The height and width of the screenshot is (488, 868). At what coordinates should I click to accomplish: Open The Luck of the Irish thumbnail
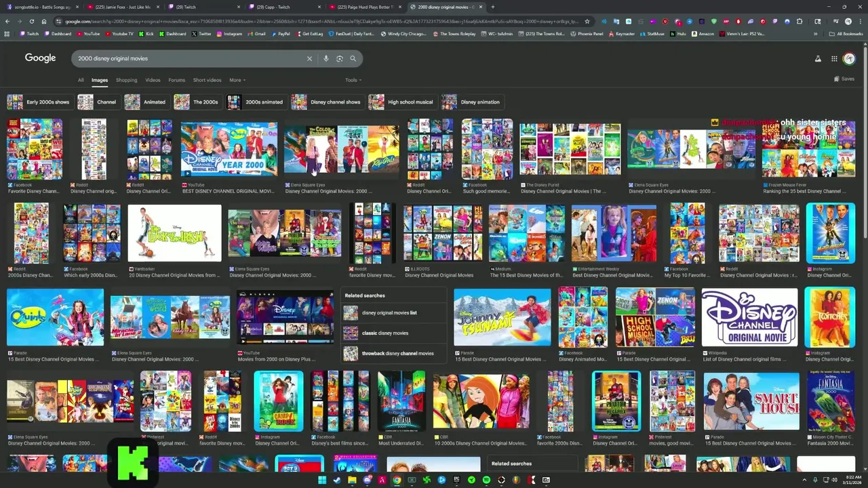click(174, 233)
